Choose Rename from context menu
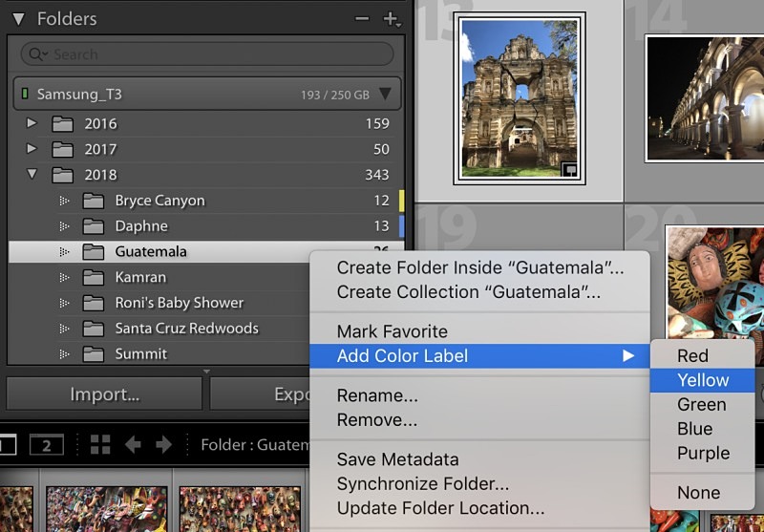Screen dimensions: 764x532 480,395
